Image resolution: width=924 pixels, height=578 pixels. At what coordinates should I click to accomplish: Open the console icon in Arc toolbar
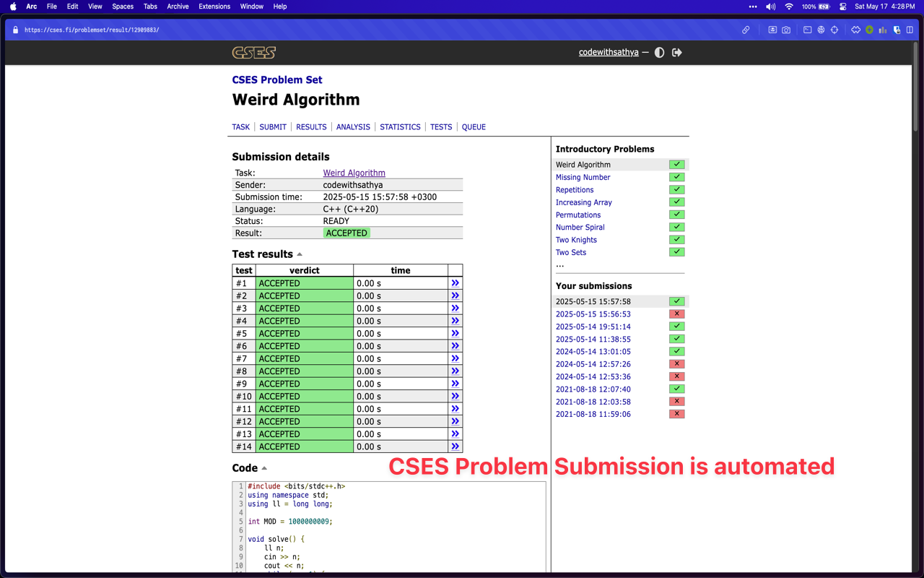tap(807, 30)
